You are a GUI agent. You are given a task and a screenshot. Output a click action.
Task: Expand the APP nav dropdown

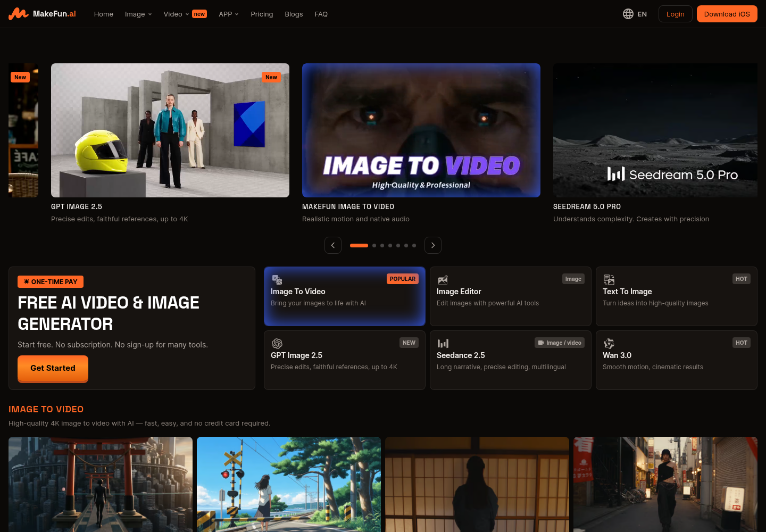click(x=229, y=14)
